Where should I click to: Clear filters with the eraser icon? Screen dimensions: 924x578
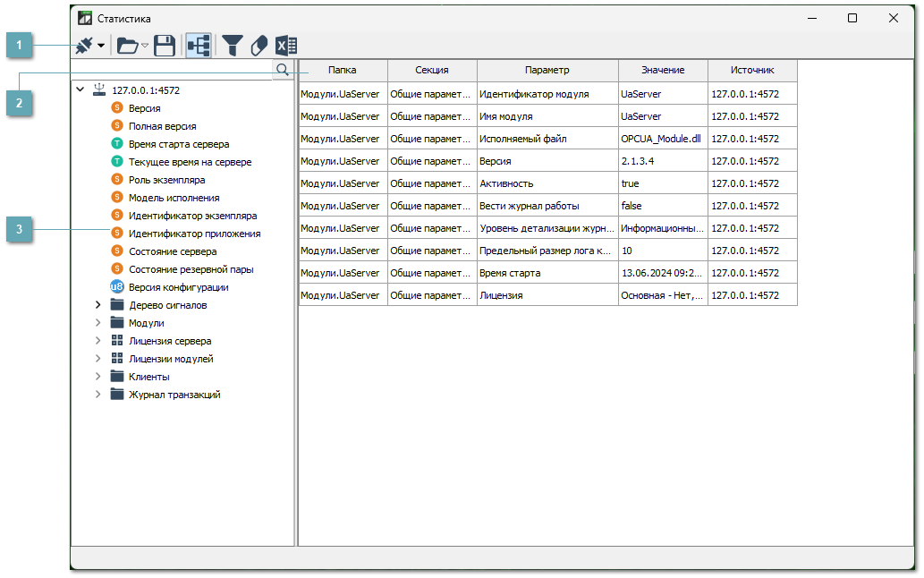pyautogui.click(x=259, y=46)
